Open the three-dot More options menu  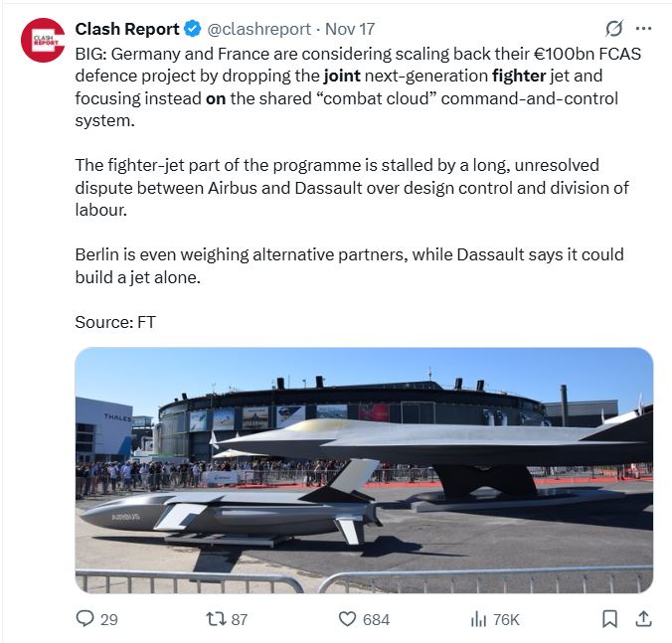pos(643,28)
